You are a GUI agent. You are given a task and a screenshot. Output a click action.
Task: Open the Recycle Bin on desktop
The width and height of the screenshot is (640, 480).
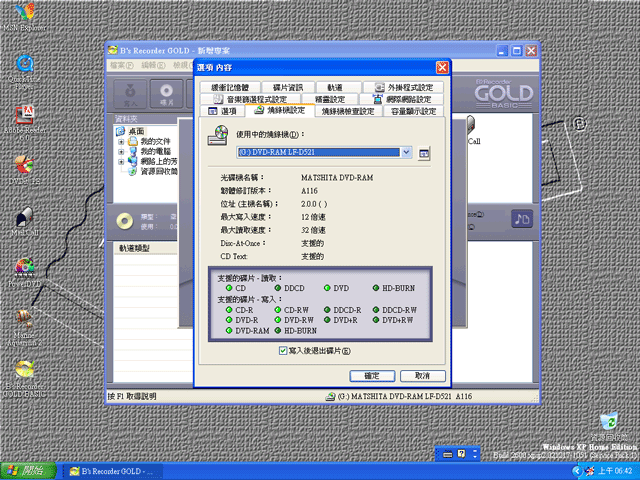tap(609, 427)
